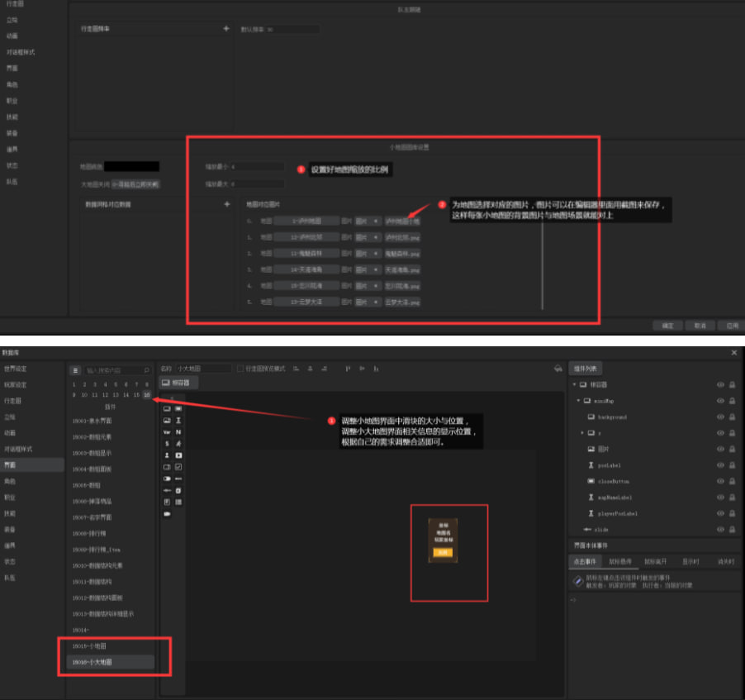Select the slider component tool in the palette

[x=167, y=490]
